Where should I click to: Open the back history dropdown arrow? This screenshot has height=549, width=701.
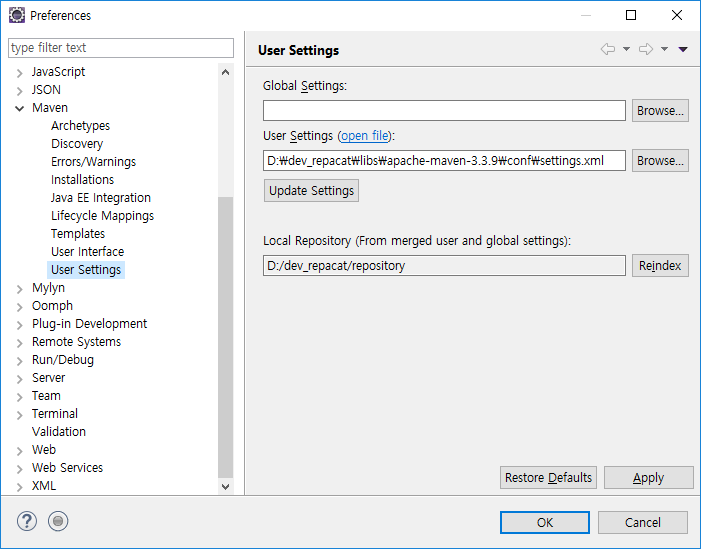click(x=626, y=49)
